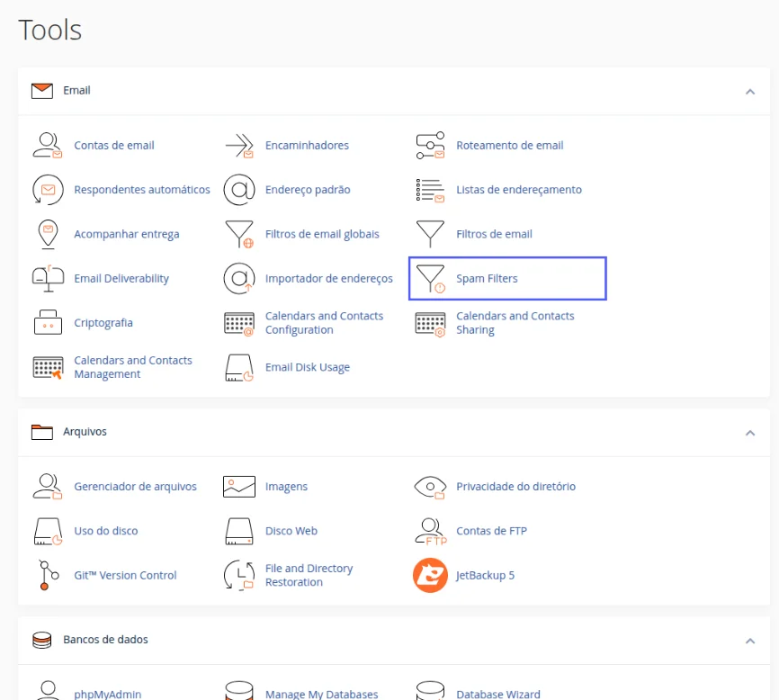
Task: Click the Importador de endereços icon
Action: pos(239,278)
